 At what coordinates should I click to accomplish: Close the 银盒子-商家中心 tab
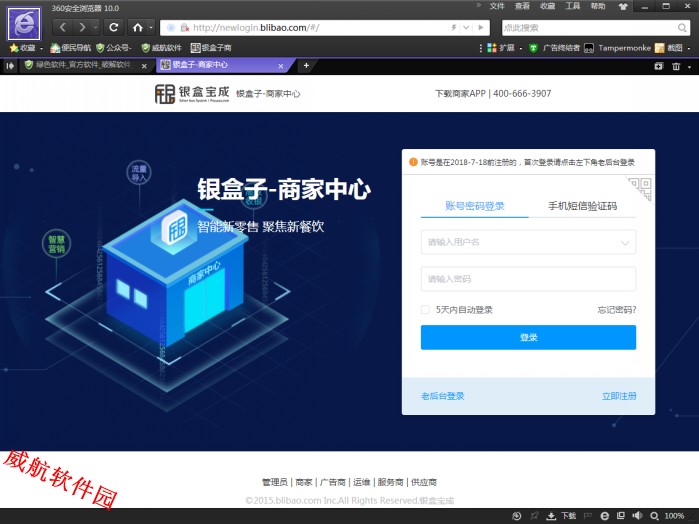(x=281, y=66)
